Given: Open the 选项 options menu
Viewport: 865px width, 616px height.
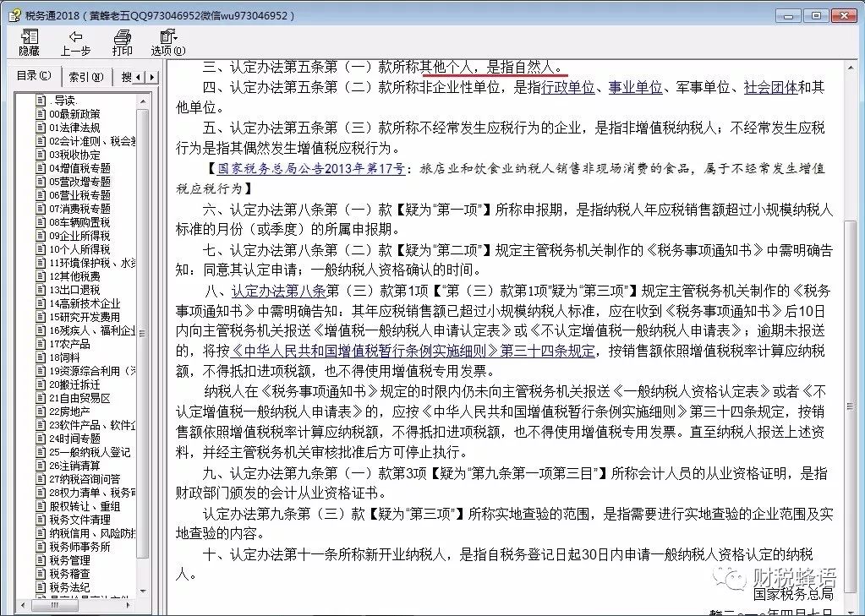Looking at the screenshot, I should point(167,42).
